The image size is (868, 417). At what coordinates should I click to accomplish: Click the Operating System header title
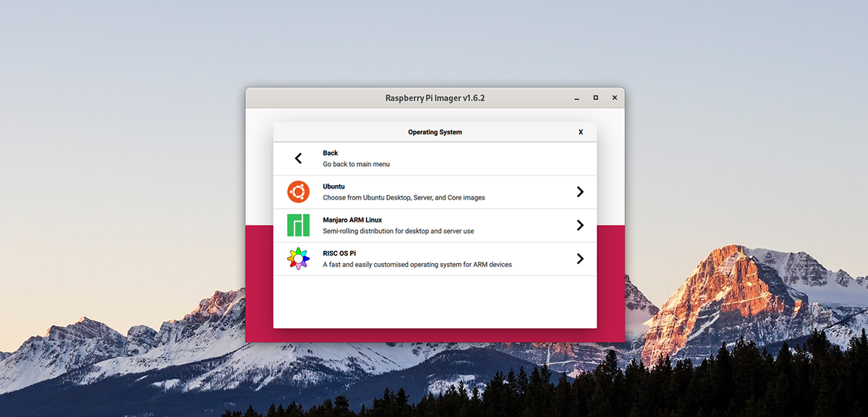[x=435, y=132]
